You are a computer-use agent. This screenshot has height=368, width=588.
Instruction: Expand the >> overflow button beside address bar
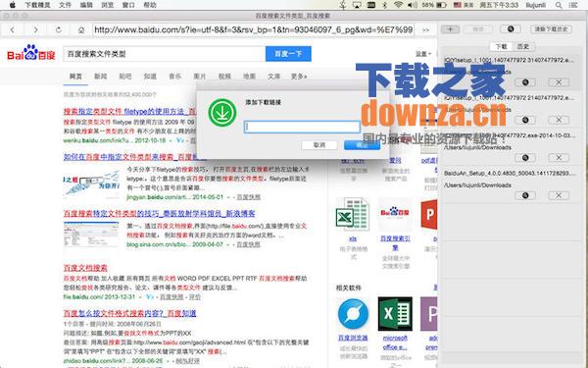425,30
